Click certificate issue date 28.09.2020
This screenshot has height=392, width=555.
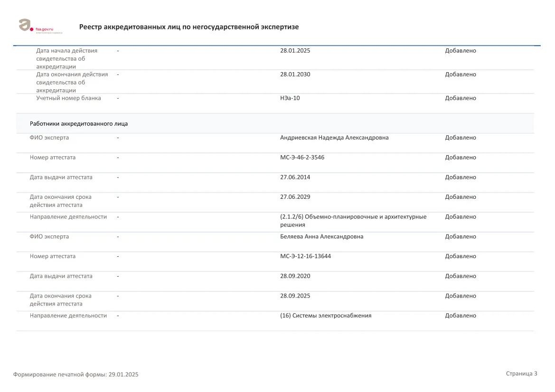tap(295, 276)
